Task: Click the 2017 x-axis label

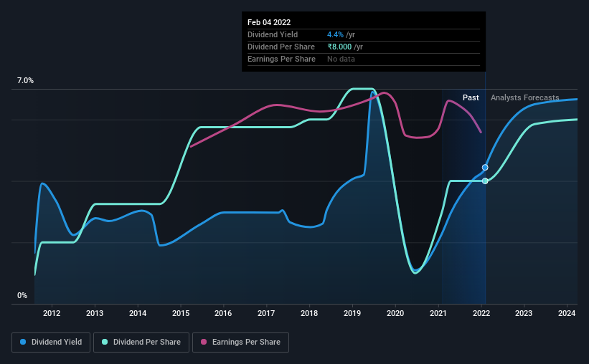Action: 266,313
